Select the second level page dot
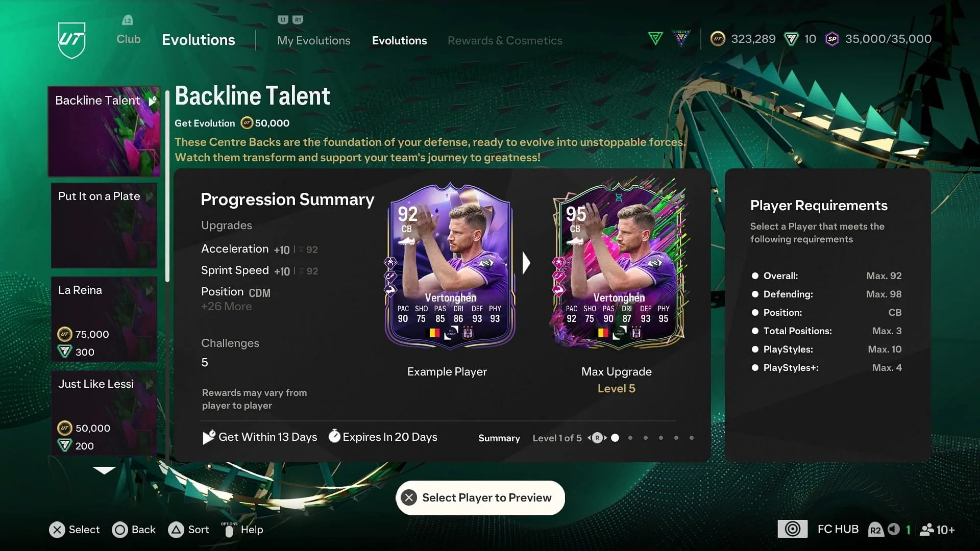The height and width of the screenshot is (551, 980). tap(630, 438)
